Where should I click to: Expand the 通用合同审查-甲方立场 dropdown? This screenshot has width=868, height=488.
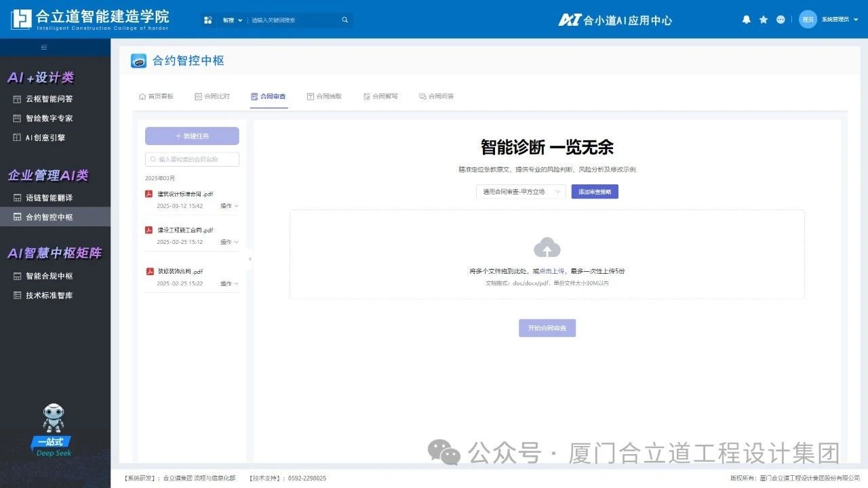(x=520, y=192)
